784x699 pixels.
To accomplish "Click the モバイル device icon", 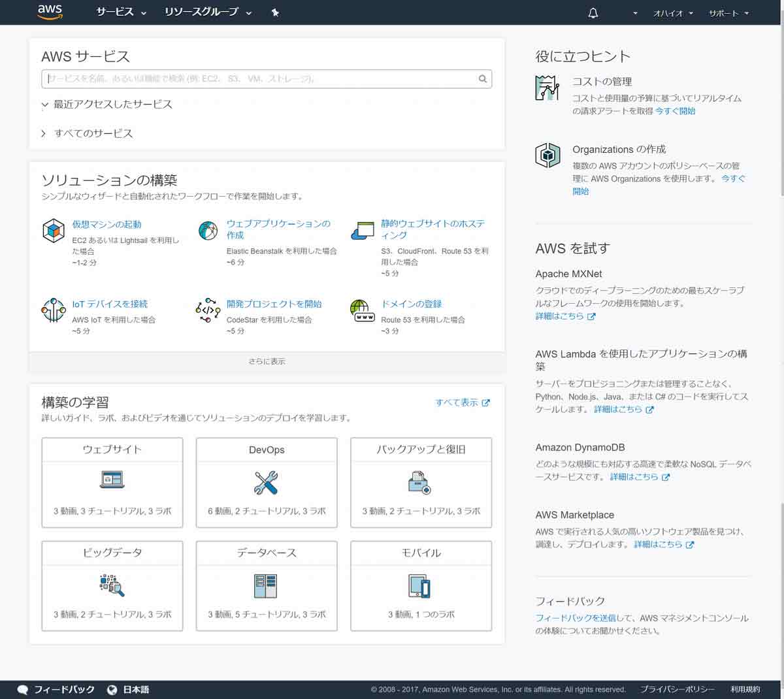I will pyautogui.click(x=420, y=585).
